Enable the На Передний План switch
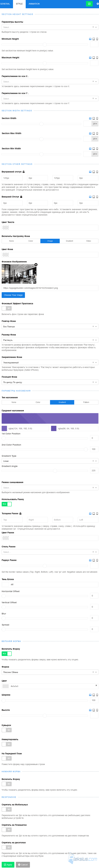Image resolution: width=99 pixels, height=868 pixels. tap(7, 758)
